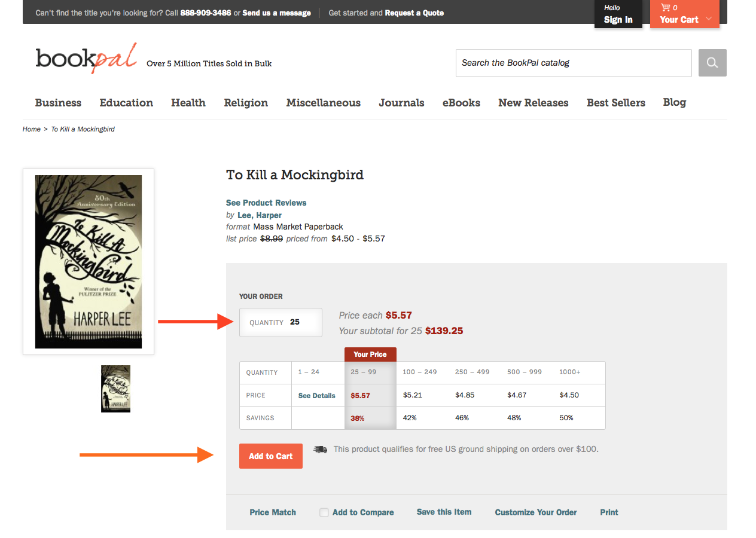Open the Price Match link
The image size is (756, 538).
pyautogui.click(x=273, y=512)
